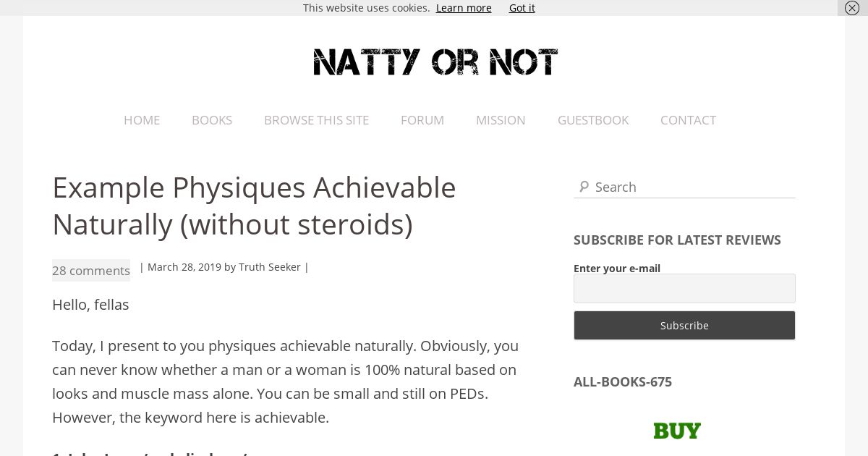This screenshot has width=868, height=456.
Task: Click the March 28, 2019 date
Action: click(184, 267)
